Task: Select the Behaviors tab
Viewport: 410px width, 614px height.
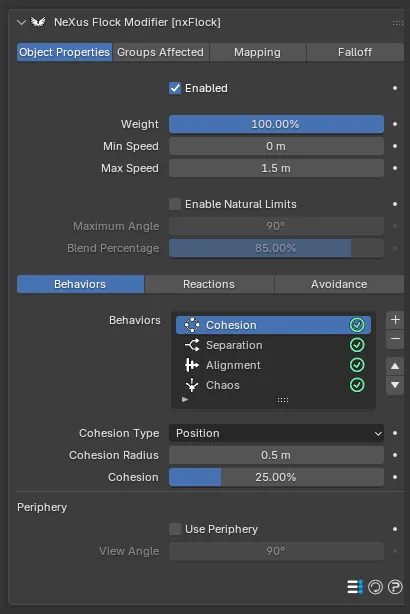Action: (80, 284)
